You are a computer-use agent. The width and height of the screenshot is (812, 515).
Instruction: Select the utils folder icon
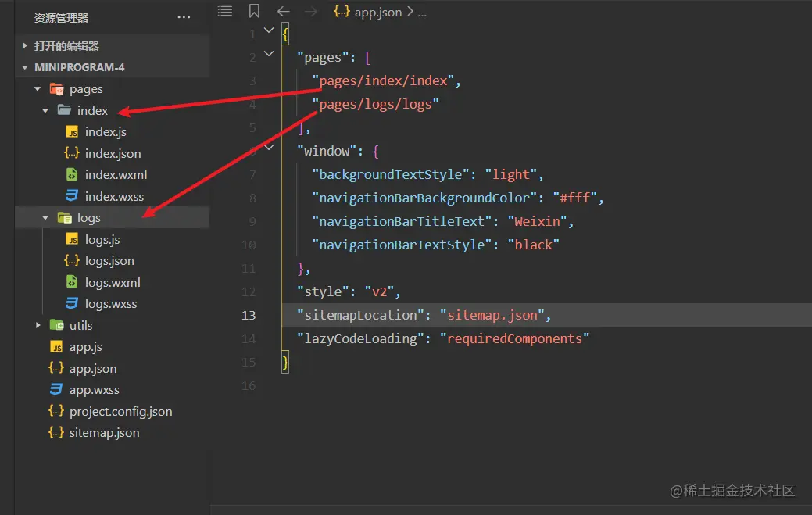pos(56,325)
